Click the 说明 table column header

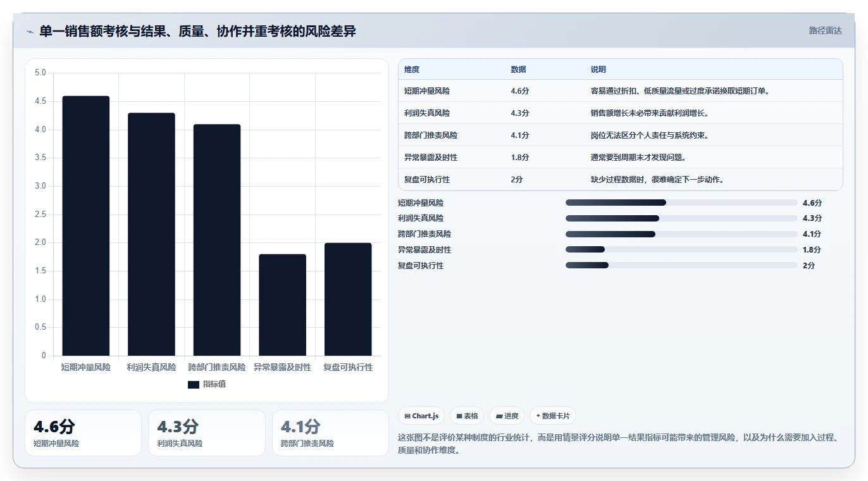[598, 69]
